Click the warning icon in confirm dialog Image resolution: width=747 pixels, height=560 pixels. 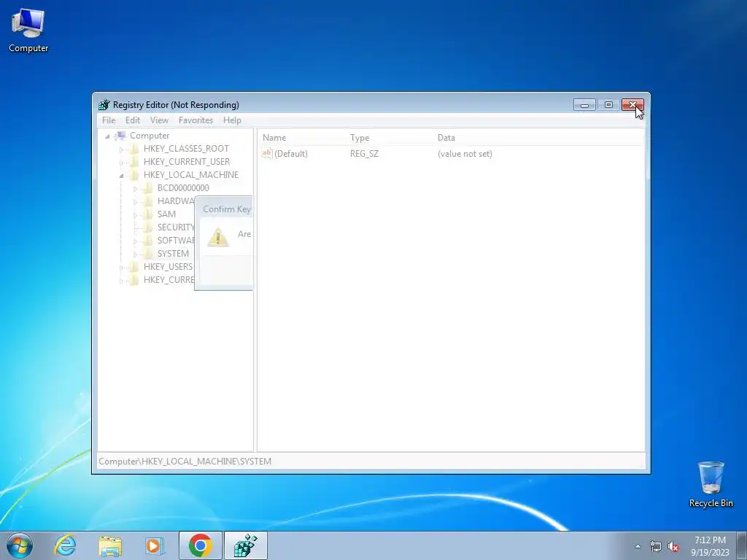[218, 237]
